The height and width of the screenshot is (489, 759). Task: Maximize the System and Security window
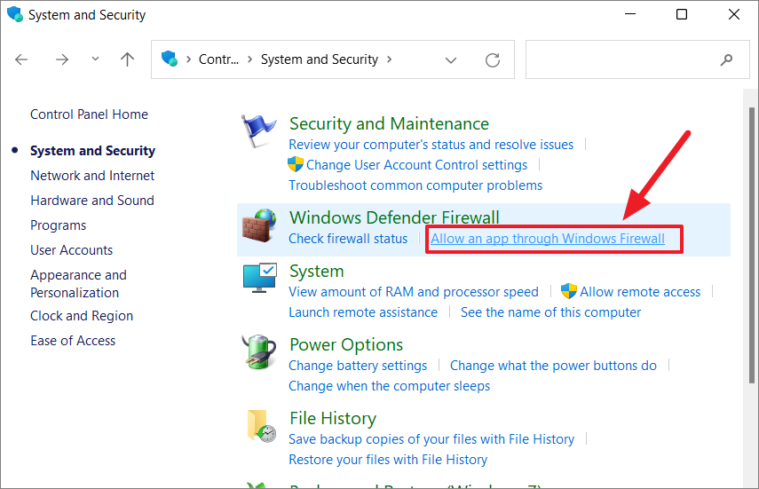point(682,14)
